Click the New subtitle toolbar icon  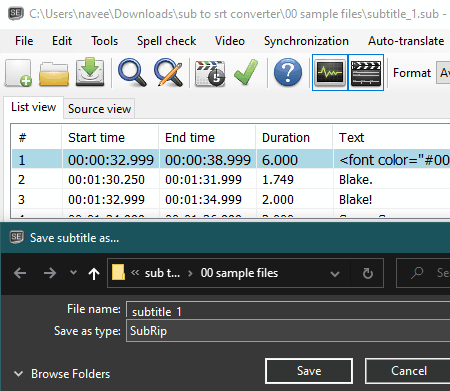coord(18,73)
